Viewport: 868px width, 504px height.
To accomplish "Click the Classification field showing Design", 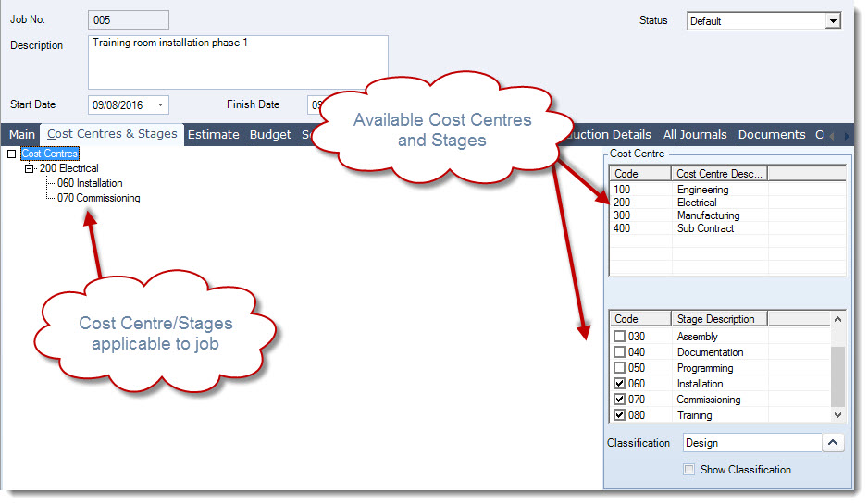I will pos(752,443).
